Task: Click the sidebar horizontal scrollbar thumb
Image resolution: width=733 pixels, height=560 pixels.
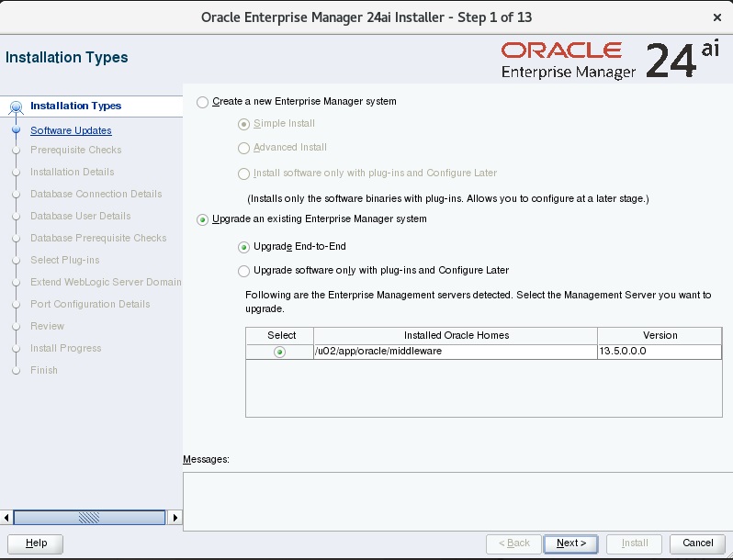Action: click(89, 518)
